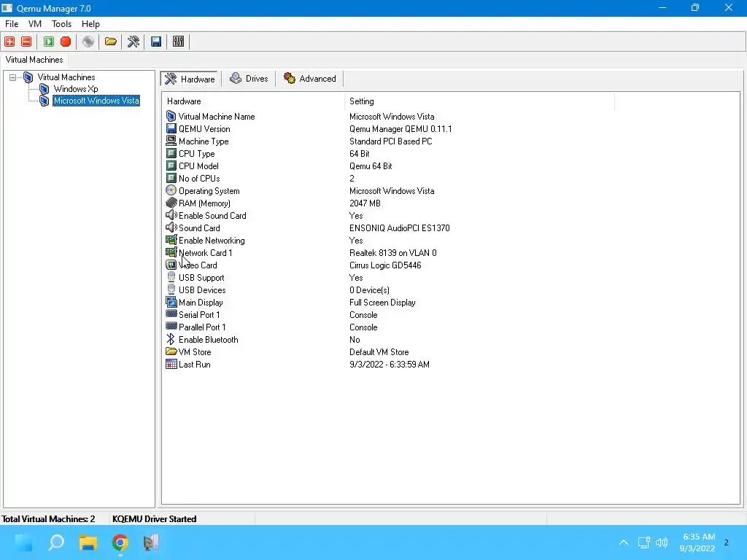Click the Virtual Machine Name row icon

[x=171, y=116]
